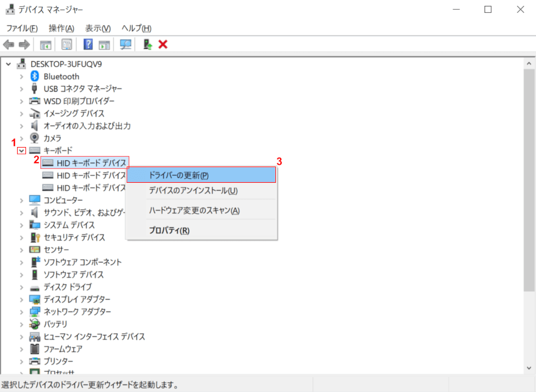Open the blue question mark help toolbar icon

point(88,45)
